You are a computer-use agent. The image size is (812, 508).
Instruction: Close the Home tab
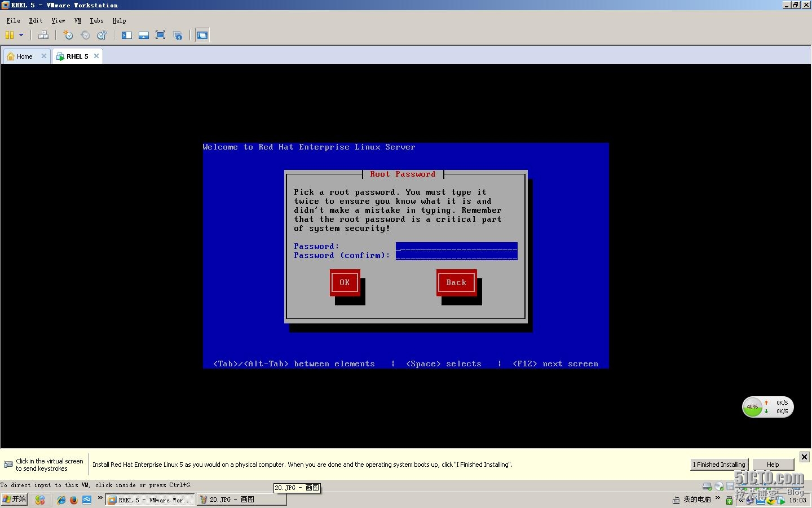click(x=44, y=56)
